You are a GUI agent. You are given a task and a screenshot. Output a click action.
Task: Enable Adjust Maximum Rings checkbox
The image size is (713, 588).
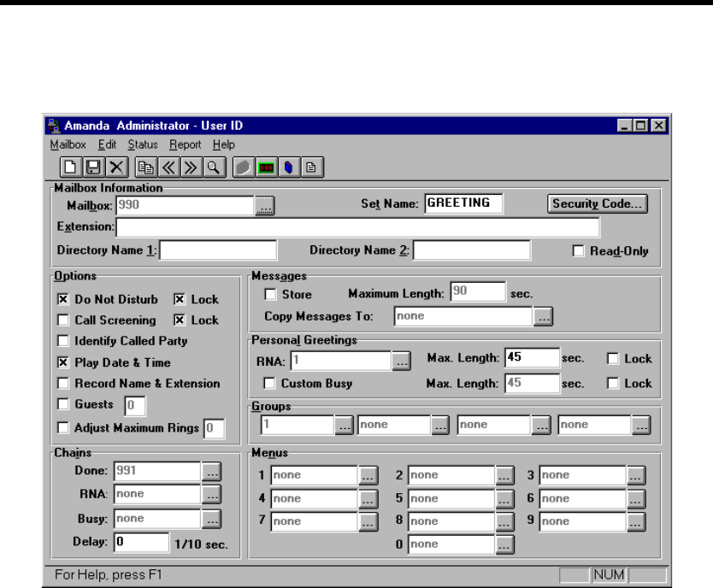click(x=63, y=427)
